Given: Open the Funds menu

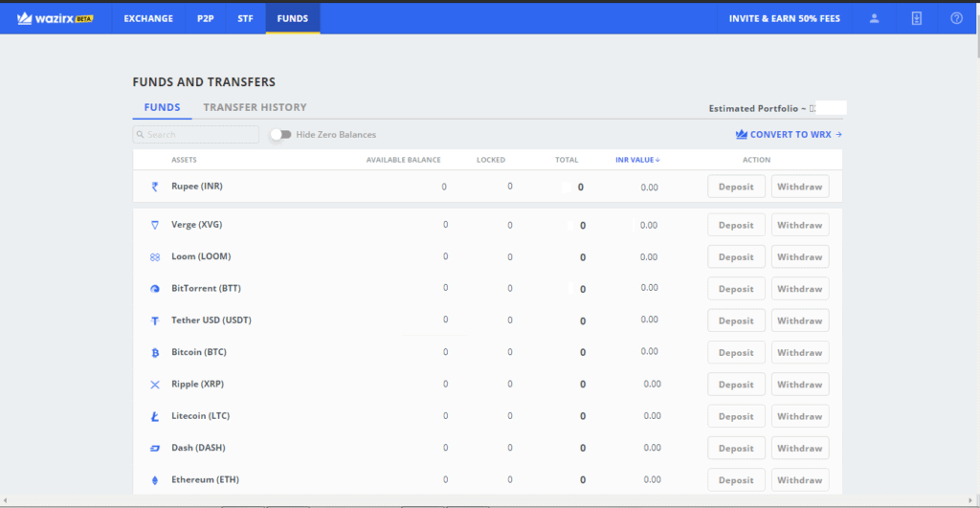Looking at the screenshot, I should (x=293, y=19).
